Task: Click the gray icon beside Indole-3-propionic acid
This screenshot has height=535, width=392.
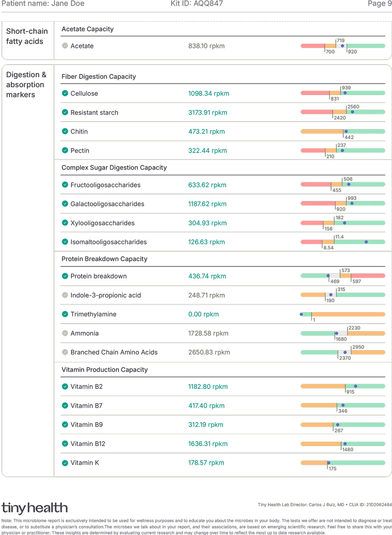Action: pos(65,295)
